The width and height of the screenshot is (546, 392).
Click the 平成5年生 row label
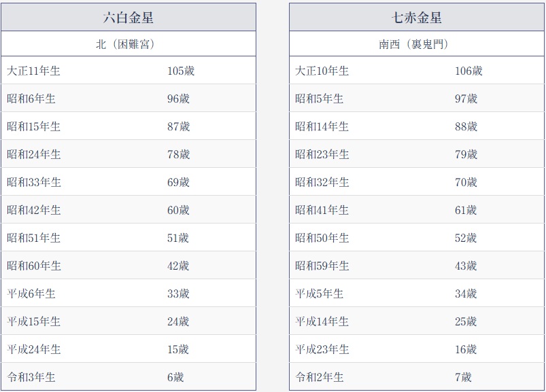tap(319, 293)
